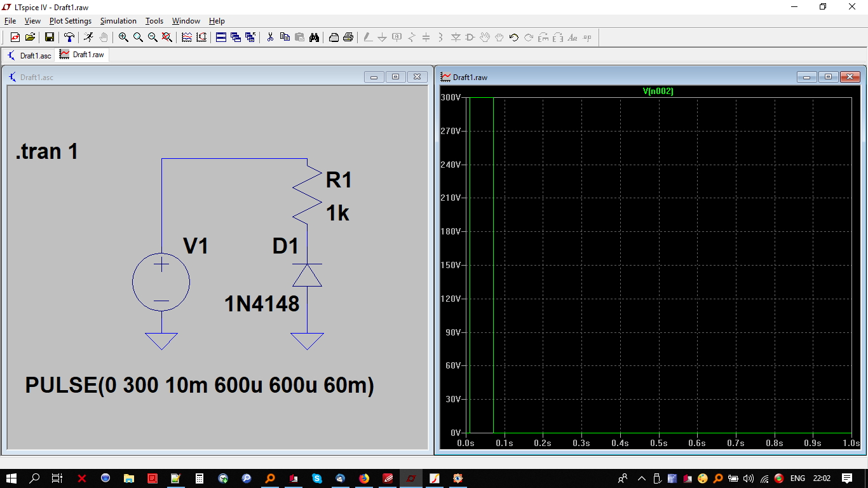The width and height of the screenshot is (868, 488).
Task: Select the 1N4148 diode label
Action: click(x=262, y=304)
